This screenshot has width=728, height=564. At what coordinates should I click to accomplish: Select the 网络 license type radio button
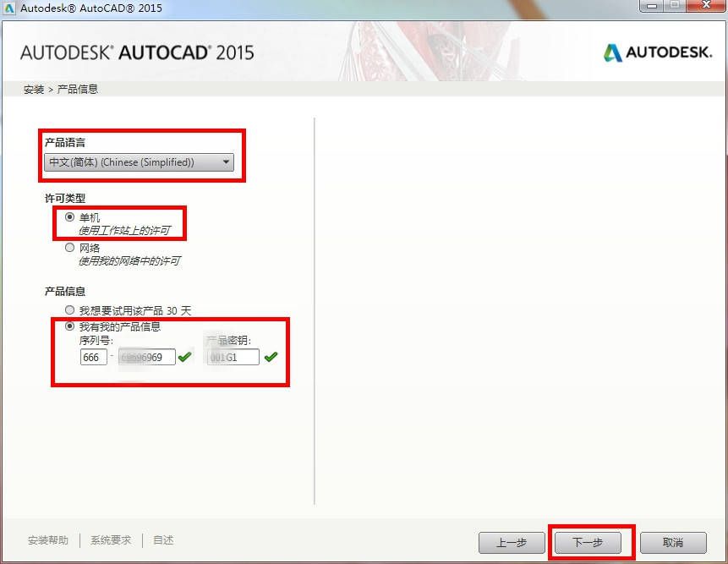click(x=69, y=247)
